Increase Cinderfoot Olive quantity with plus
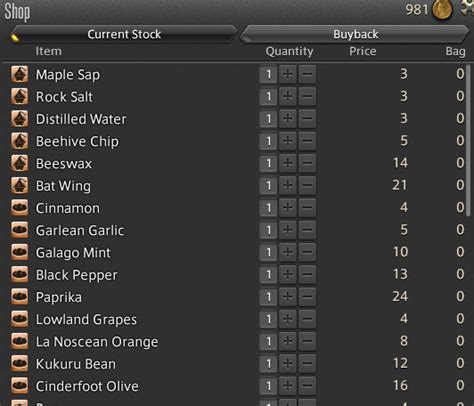Image resolution: width=474 pixels, height=406 pixels. (x=288, y=386)
